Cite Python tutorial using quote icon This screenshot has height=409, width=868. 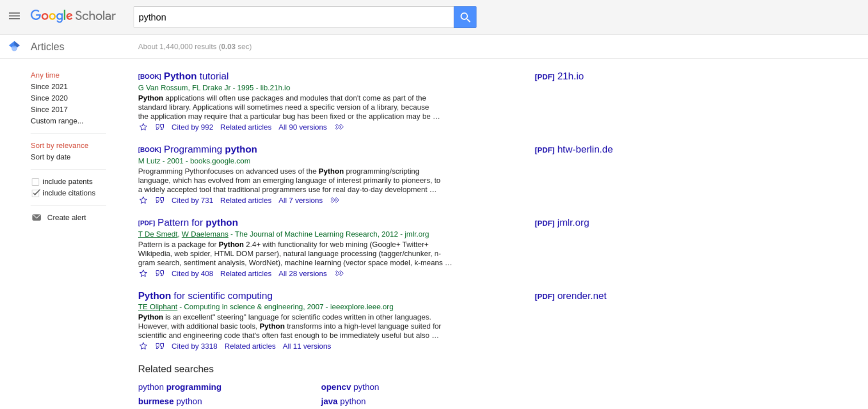tap(160, 127)
